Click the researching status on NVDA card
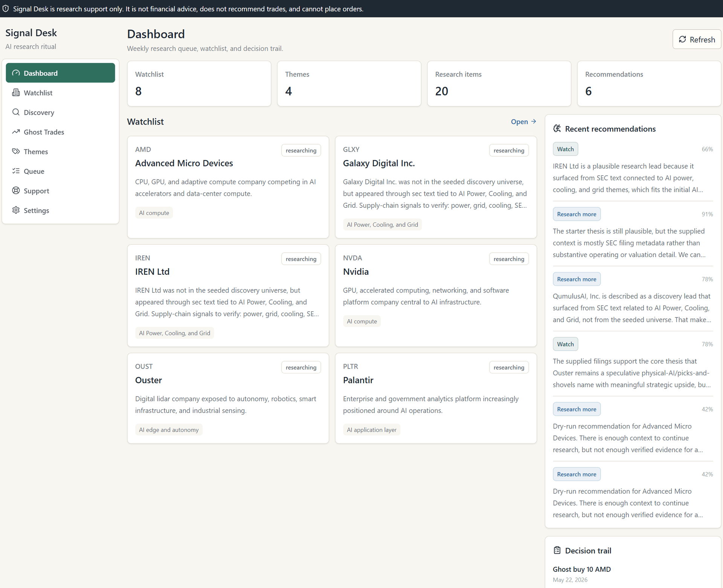 click(509, 259)
